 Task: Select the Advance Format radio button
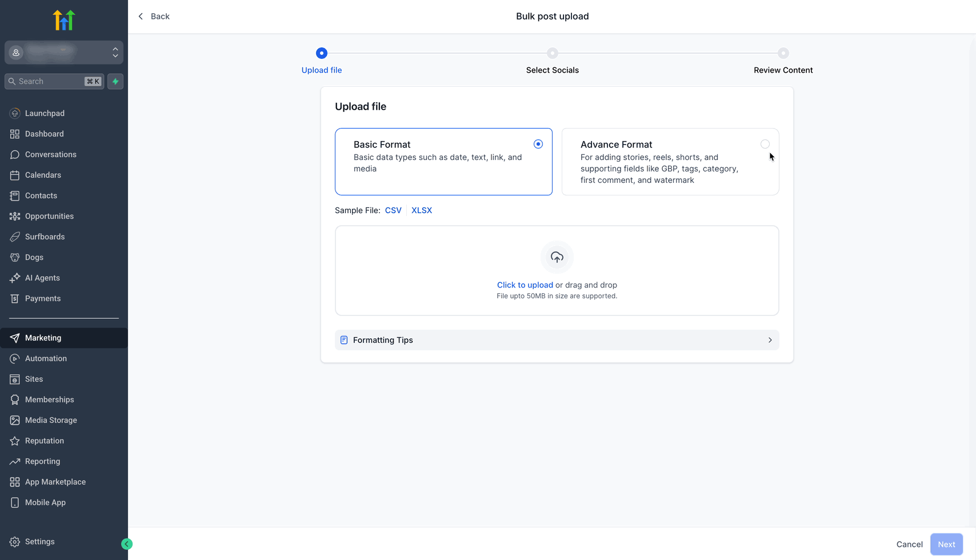click(x=765, y=144)
